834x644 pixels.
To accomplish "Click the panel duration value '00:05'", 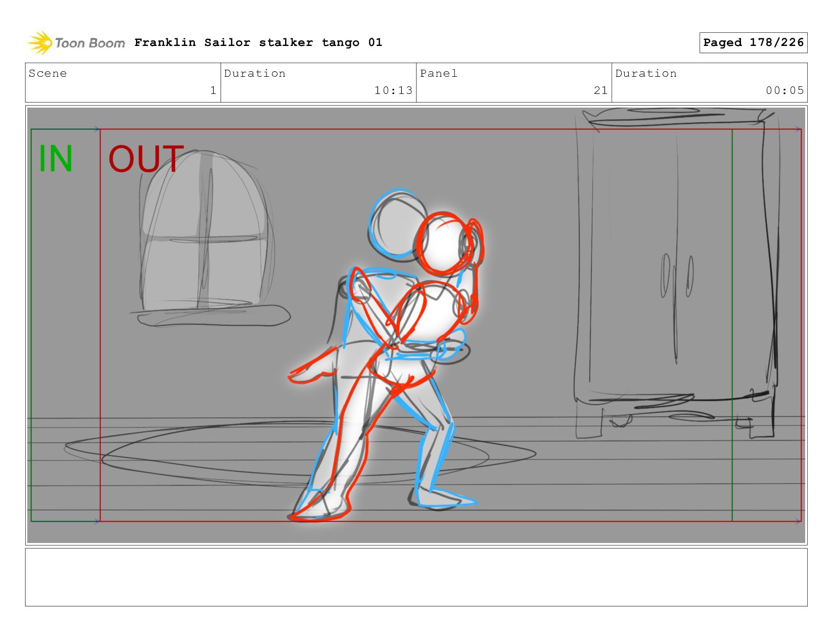I will tap(784, 90).
